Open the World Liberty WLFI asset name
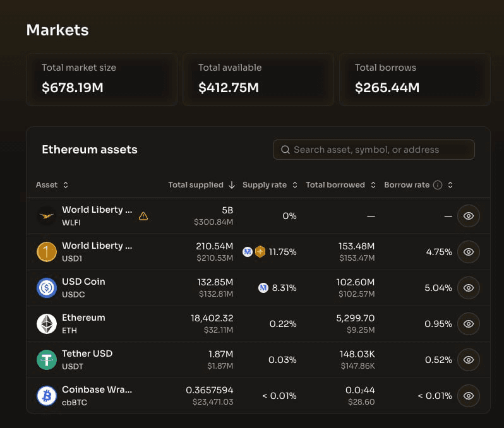 coord(97,210)
